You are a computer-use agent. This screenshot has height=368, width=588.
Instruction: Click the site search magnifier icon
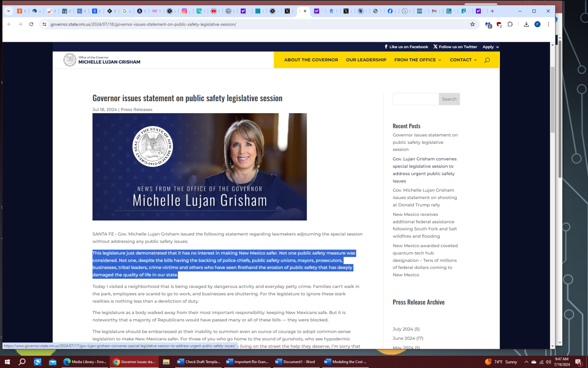(x=487, y=60)
